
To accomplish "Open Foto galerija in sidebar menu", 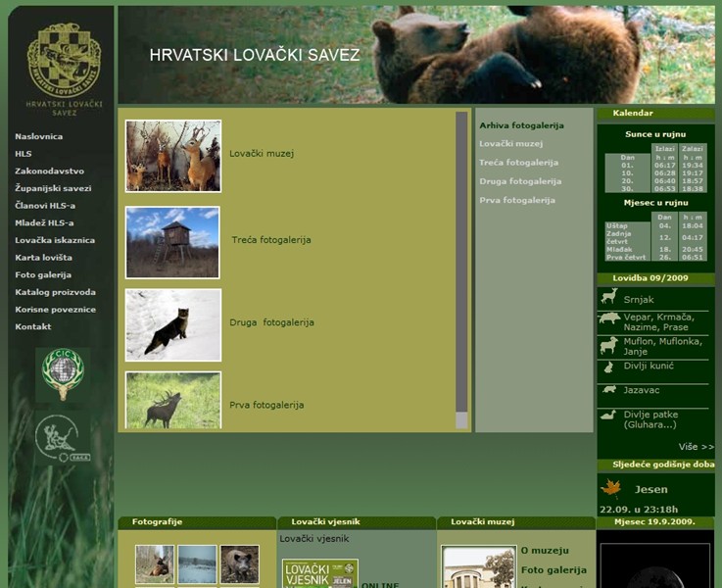I will tap(43, 275).
